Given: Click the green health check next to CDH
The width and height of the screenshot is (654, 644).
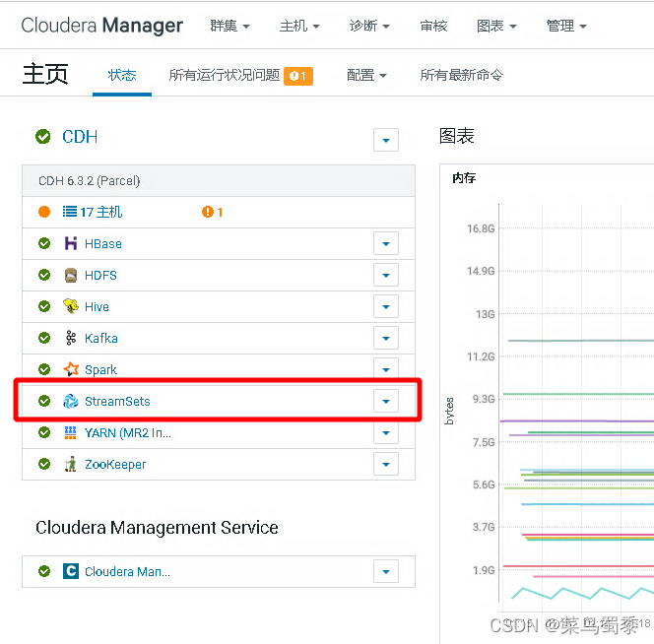Looking at the screenshot, I should pos(43,137).
